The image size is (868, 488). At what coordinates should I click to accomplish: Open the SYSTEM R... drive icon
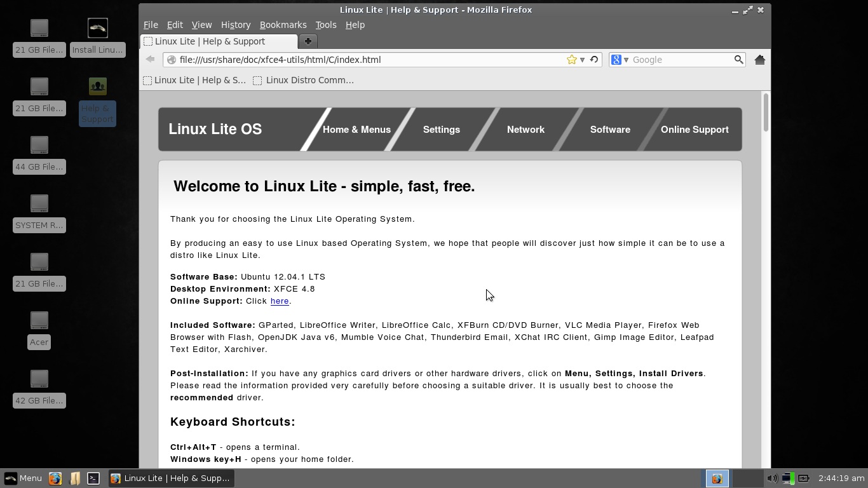point(39,213)
